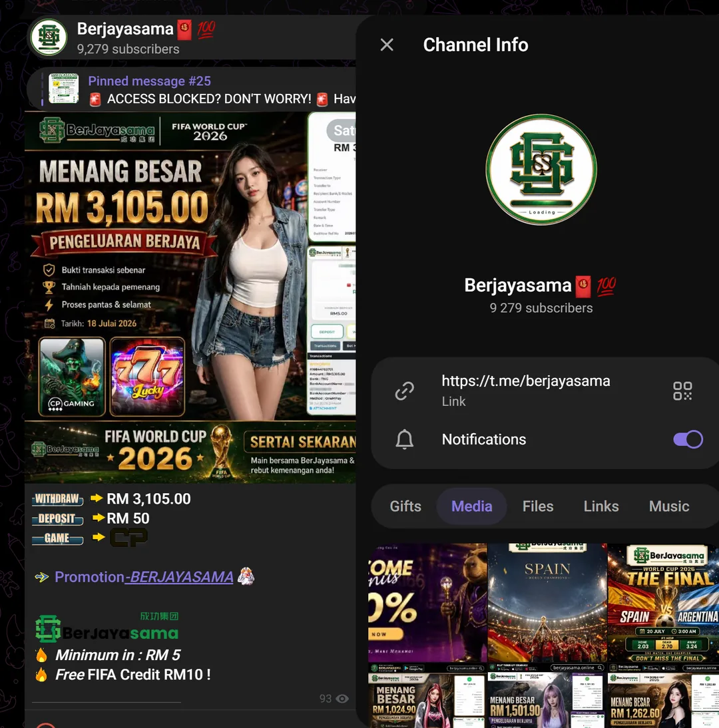This screenshot has width=719, height=728.
Task: Toggle the Notifications switch
Action: click(688, 439)
